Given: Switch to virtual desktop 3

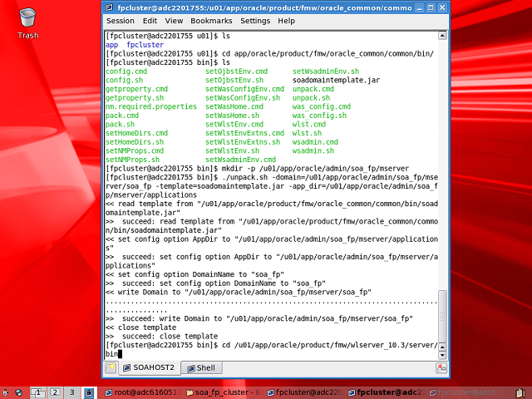Looking at the screenshot, I should [72, 393].
